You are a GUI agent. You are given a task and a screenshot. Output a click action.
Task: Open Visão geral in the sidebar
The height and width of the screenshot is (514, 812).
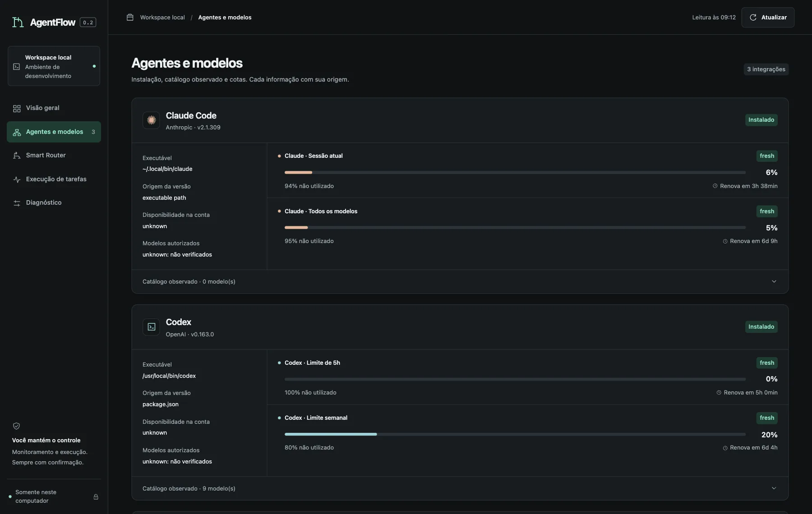pos(54,108)
